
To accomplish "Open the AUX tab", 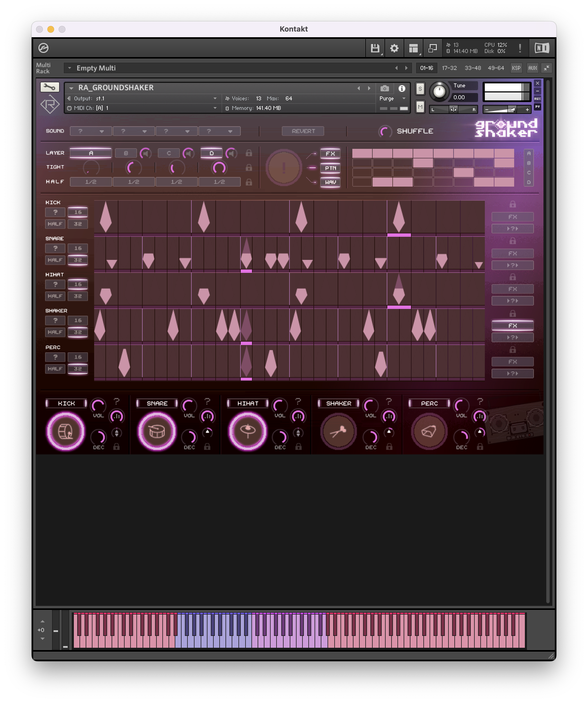I will [532, 68].
